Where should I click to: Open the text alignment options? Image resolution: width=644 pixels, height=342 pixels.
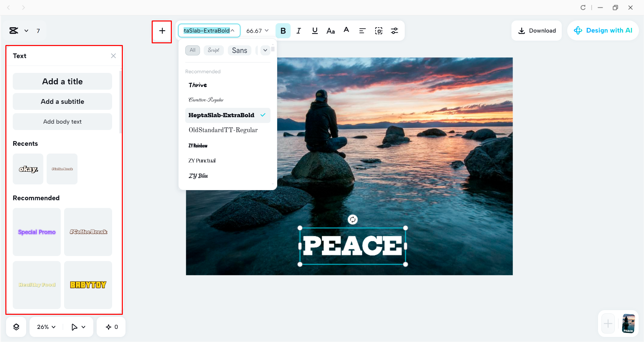pos(362,31)
